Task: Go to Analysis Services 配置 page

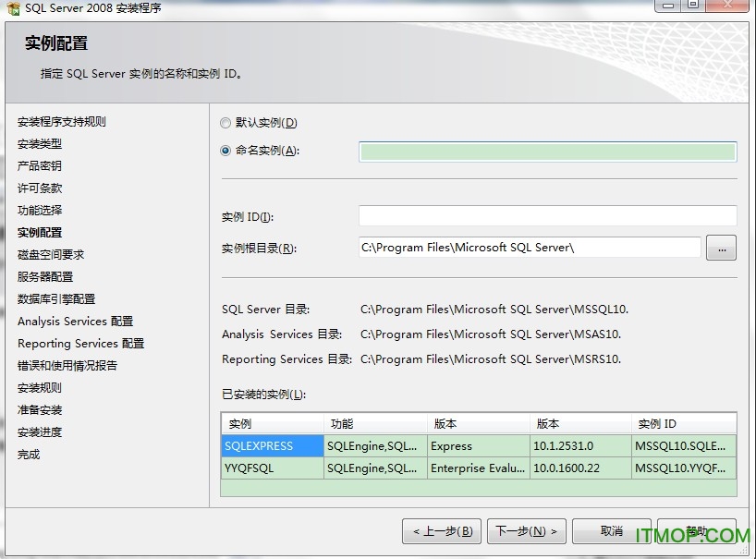Action: pos(75,321)
